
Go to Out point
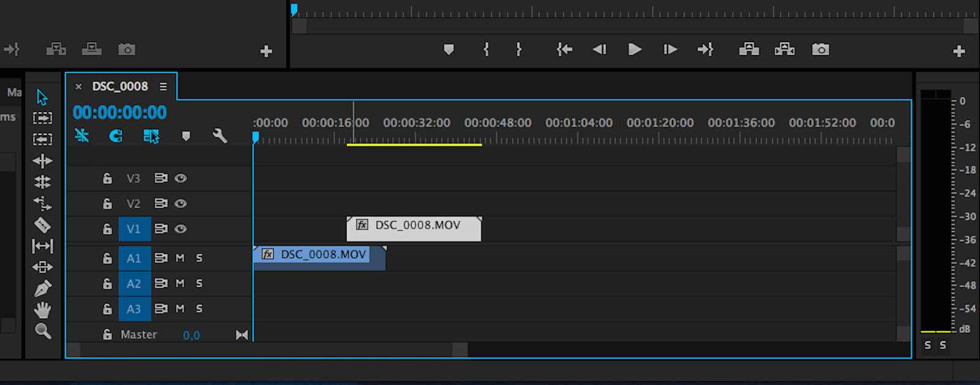[705, 50]
